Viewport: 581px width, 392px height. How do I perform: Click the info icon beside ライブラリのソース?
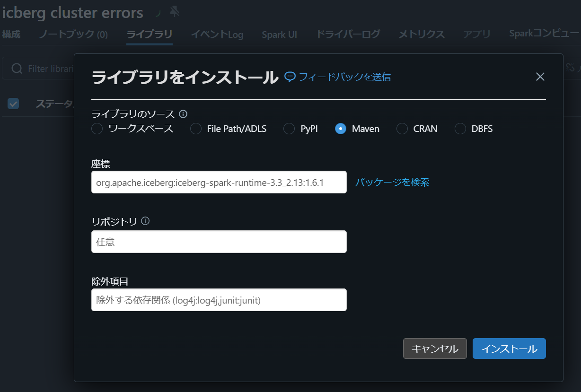(x=183, y=114)
